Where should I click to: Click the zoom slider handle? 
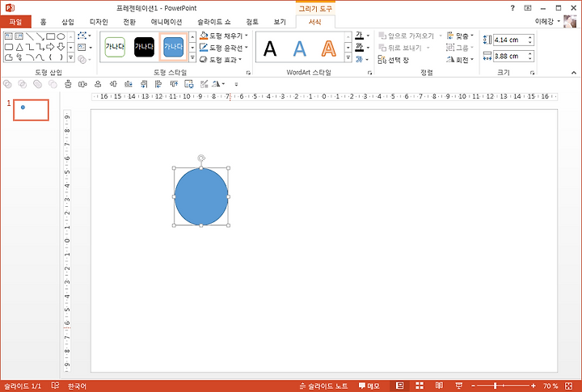(x=496, y=386)
